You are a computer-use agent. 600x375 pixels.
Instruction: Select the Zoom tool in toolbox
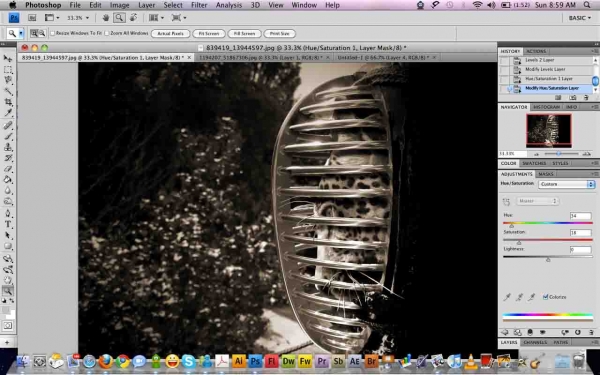(8, 291)
